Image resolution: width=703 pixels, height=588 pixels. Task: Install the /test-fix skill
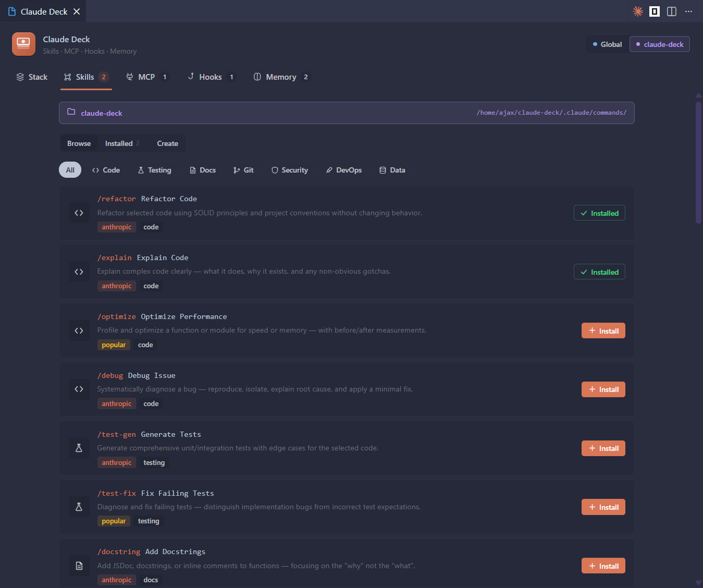(x=603, y=507)
